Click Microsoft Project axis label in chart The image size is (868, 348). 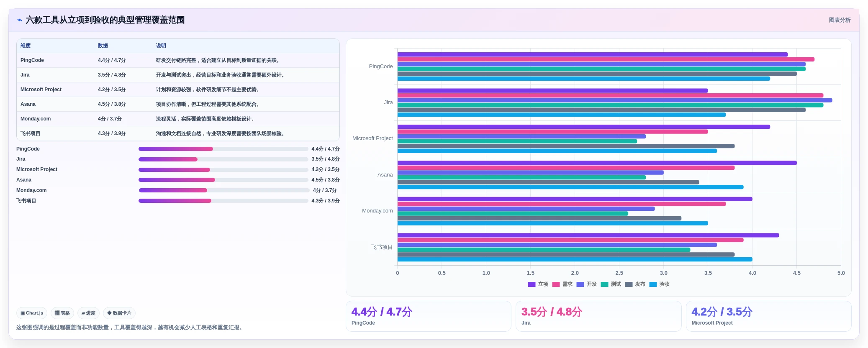tap(372, 138)
